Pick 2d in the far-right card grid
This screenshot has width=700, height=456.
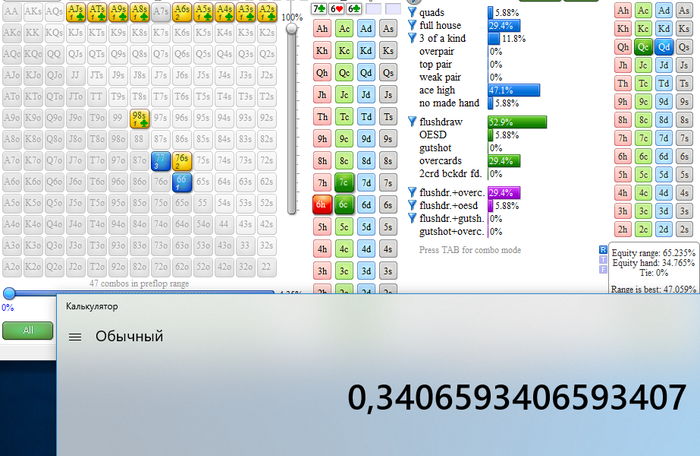pyautogui.click(x=664, y=230)
